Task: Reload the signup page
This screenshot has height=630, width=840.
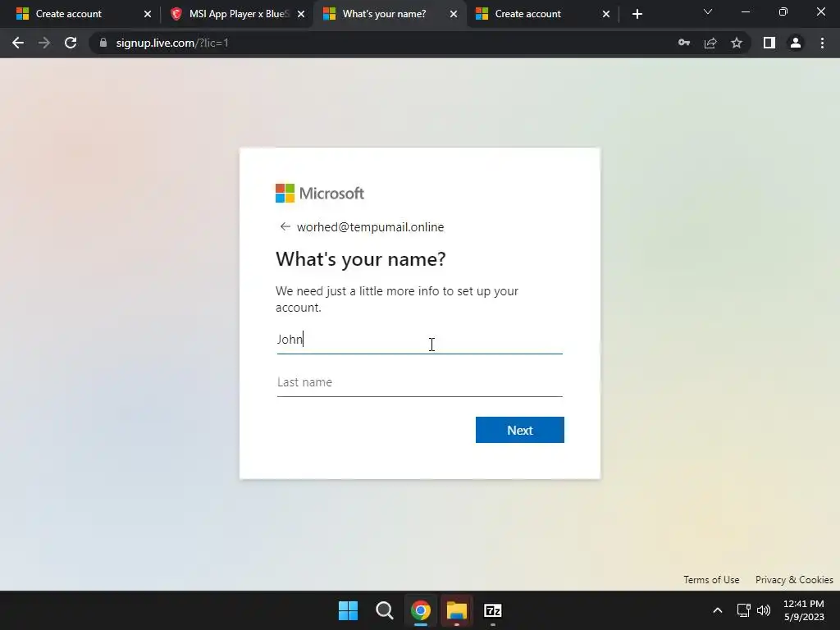Action: coord(71,43)
